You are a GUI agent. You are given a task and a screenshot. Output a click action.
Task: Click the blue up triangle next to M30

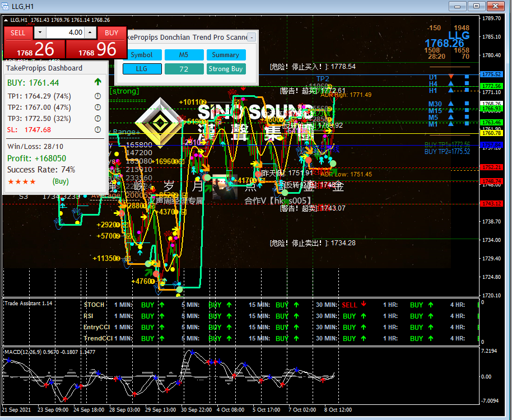click(x=451, y=104)
